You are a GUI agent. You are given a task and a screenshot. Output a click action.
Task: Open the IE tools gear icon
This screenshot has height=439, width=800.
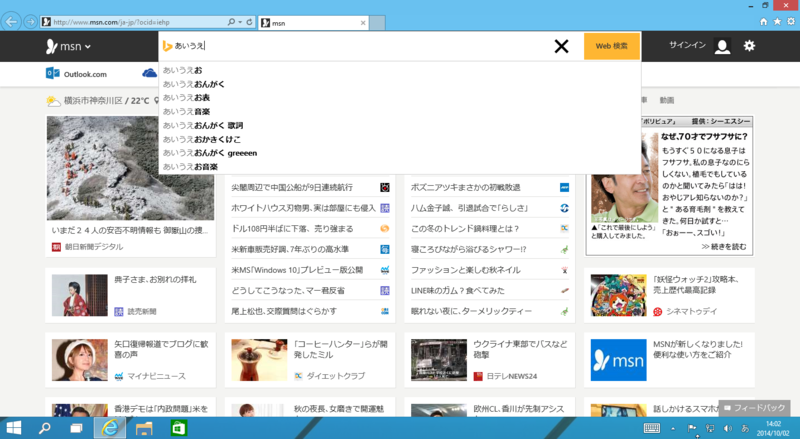coord(791,21)
